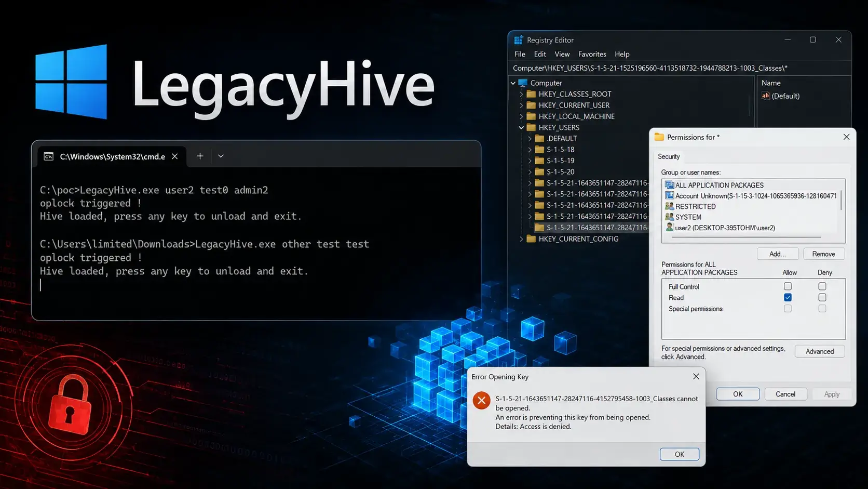Expand the HKEY_CURRENT_CONFIG node
This screenshot has height=489, width=868.
[521, 239]
